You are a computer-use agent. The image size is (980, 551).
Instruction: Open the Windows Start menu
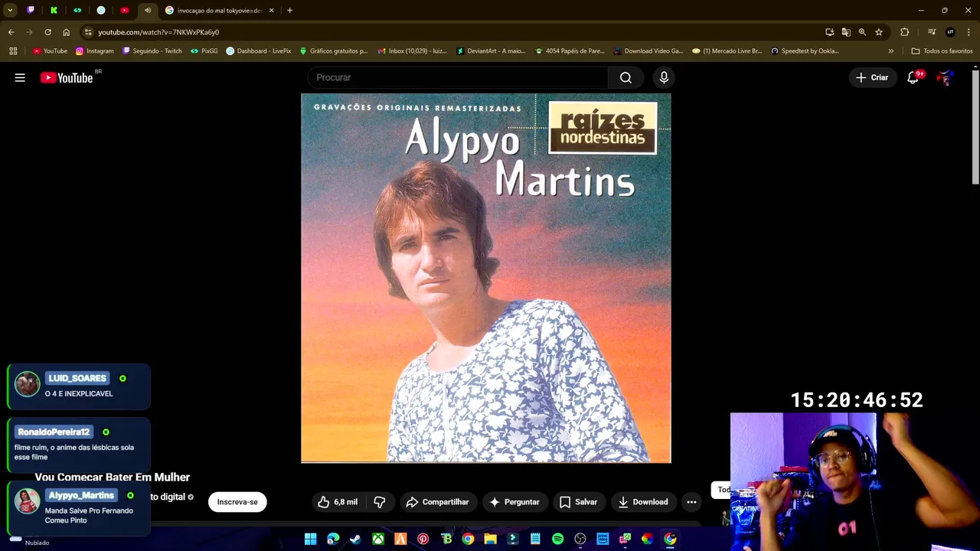(310, 540)
